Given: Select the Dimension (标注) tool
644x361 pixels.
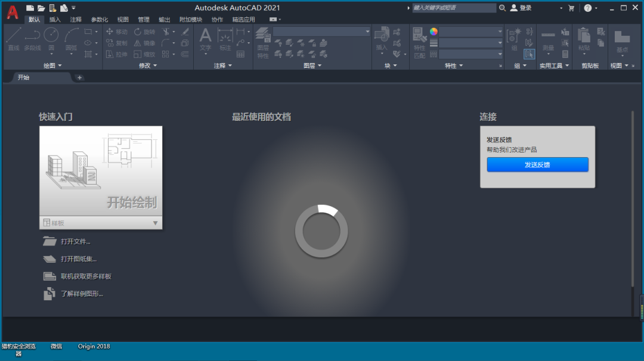Looking at the screenshot, I should (225, 40).
